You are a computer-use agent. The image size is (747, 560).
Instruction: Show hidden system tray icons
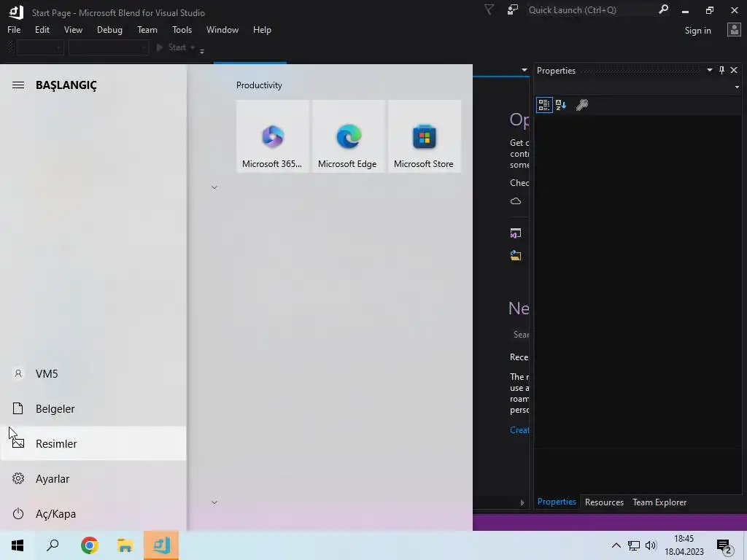(616, 545)
